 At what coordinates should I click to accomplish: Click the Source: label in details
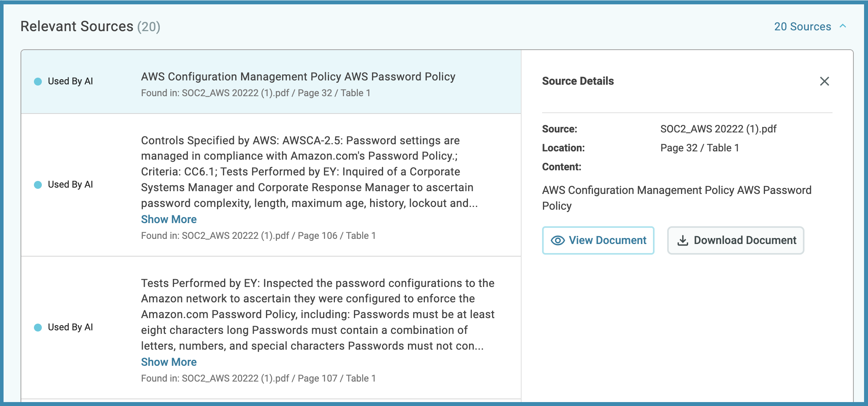click(559, 129)
